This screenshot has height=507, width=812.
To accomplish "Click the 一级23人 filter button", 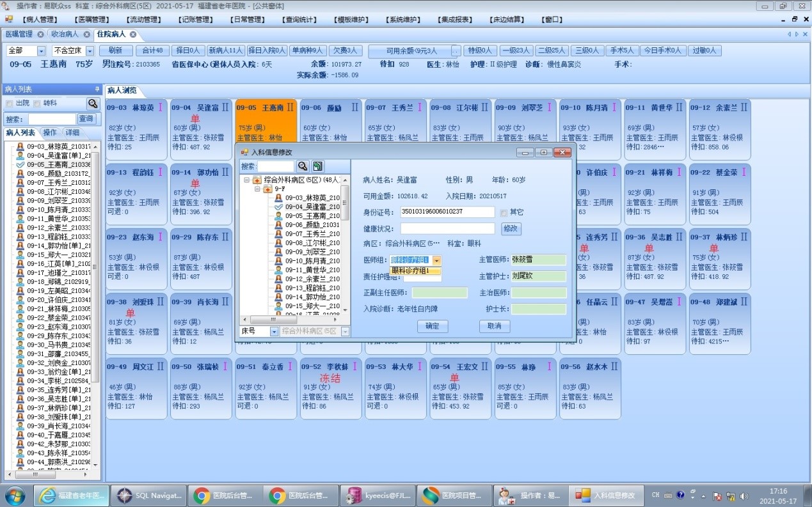I will point(516,51).
